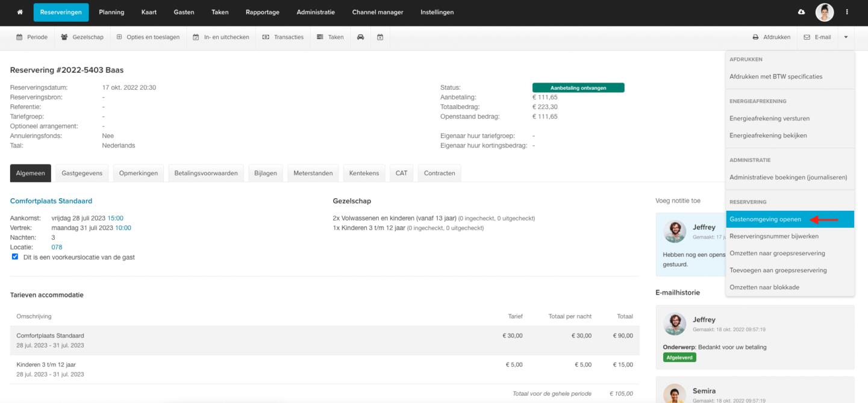Click the location link 078
This screenshot has height=403, width=868.
pos(57,247)
